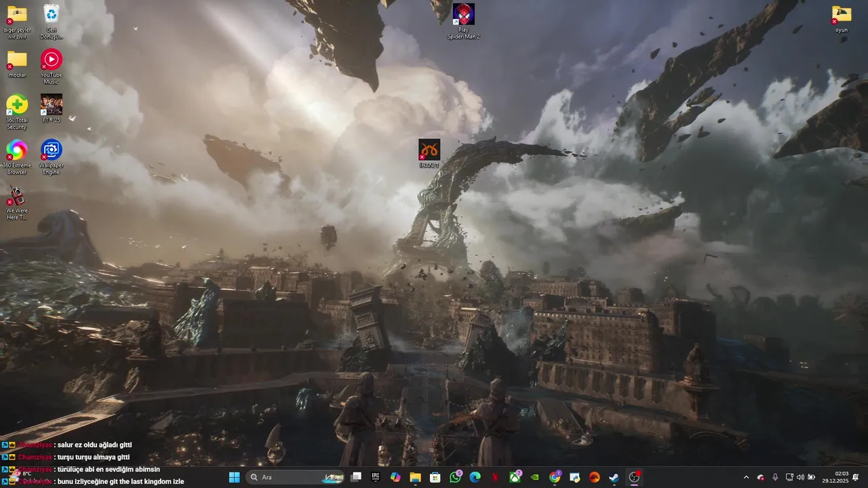Open the NVIDIA app from the taskbar

(534, 477)
